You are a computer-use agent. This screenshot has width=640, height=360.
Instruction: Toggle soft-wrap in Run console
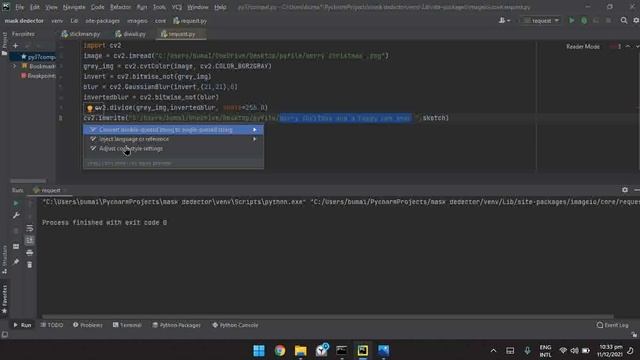click(29, 228)
